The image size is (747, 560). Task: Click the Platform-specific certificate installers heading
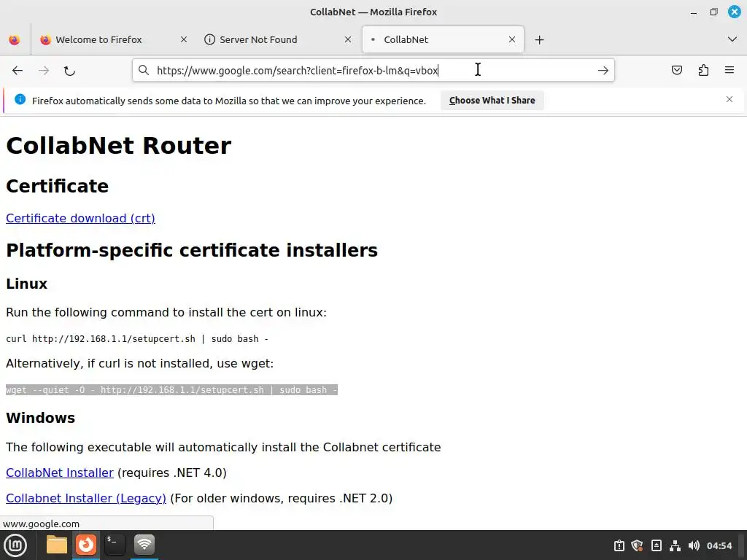click(x=192, y=251)
